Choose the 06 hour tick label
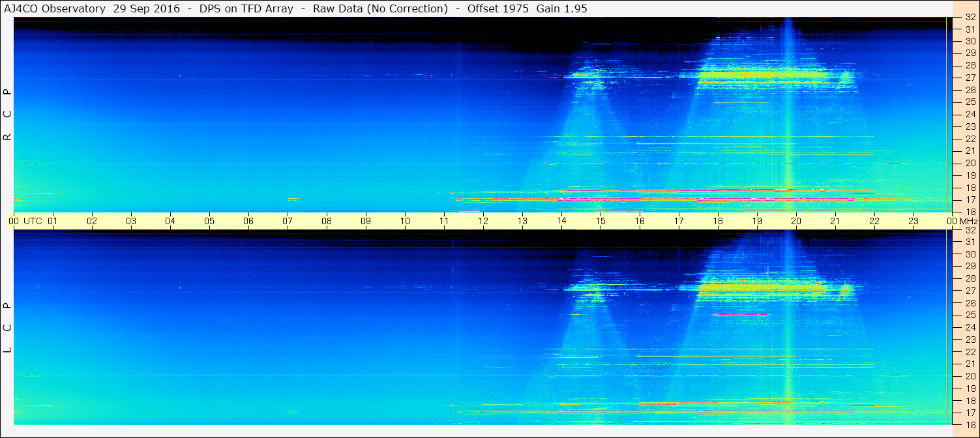Image resolution: width=980 pixels, height=438 pixels. click(248, 221)
